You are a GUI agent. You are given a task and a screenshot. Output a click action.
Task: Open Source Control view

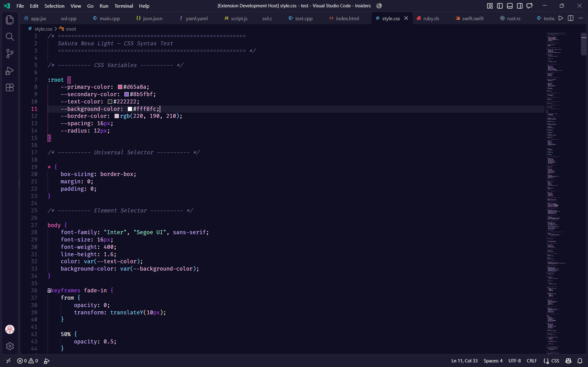tap(10, 54)
